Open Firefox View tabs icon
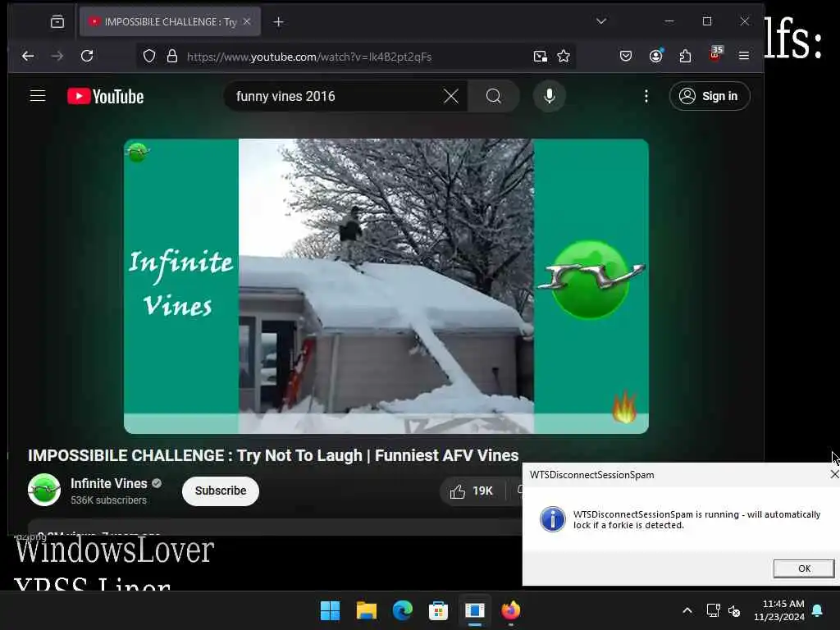The width and height of the screenshot is (840, 630). pos(57,21)
